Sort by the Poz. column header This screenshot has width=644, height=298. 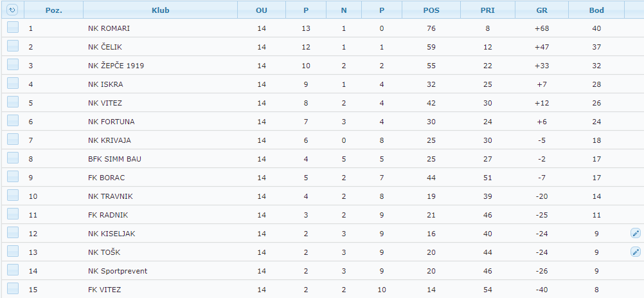pos(53,10)
